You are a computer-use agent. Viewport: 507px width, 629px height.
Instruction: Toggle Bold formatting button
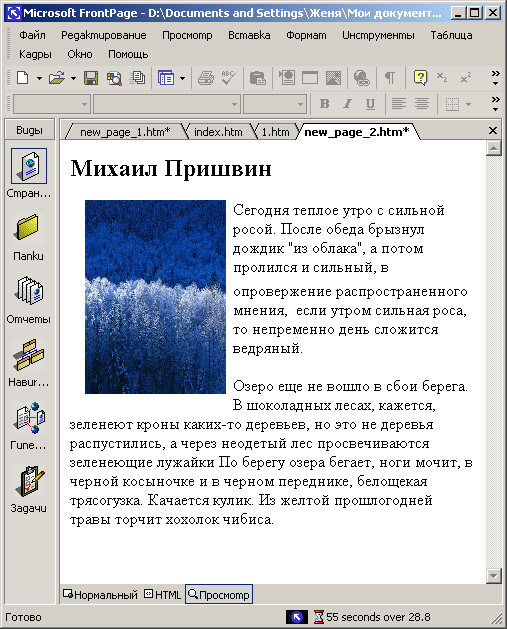pyautogui.click(x=324, y=104)
